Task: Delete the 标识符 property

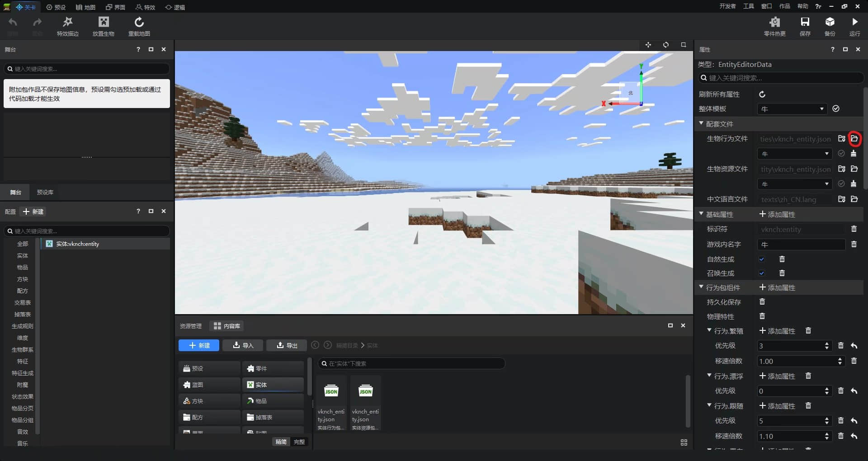Action: [x=854, y=229]
